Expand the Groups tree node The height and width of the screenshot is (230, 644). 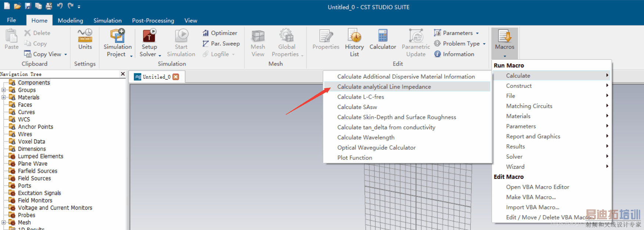[4, 90]
